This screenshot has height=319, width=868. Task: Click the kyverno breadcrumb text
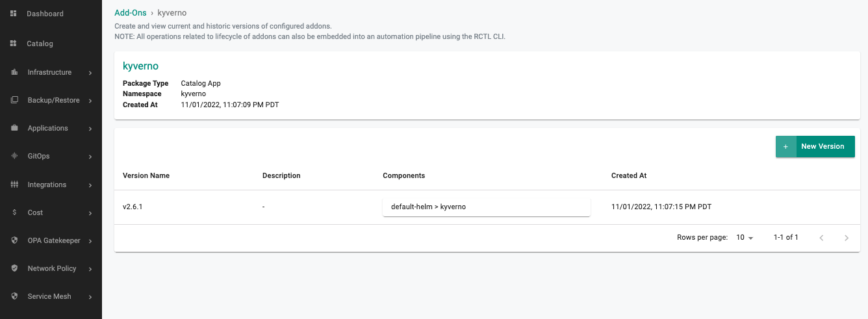click(172, 12)
